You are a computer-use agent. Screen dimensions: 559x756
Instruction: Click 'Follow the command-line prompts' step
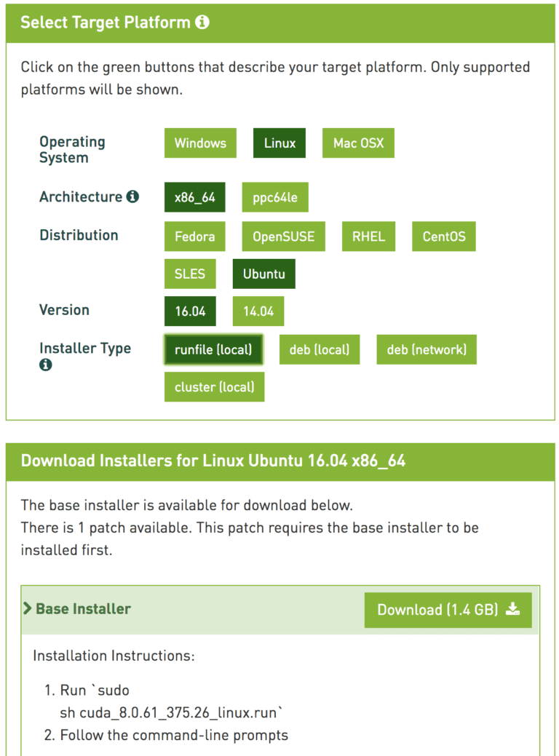click(174, 736)
